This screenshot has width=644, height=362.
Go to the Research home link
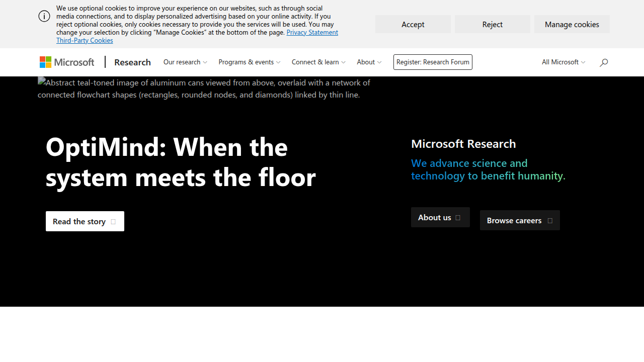132,62
